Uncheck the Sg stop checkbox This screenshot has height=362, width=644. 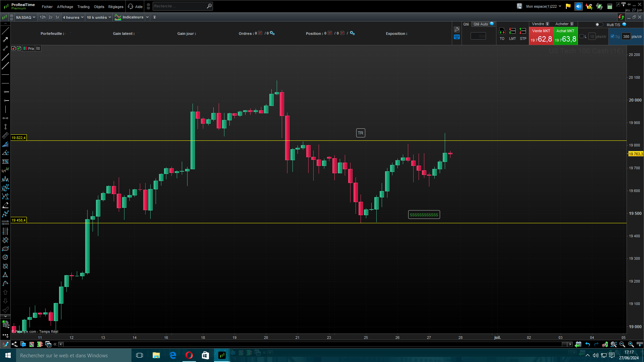(612, 37)
